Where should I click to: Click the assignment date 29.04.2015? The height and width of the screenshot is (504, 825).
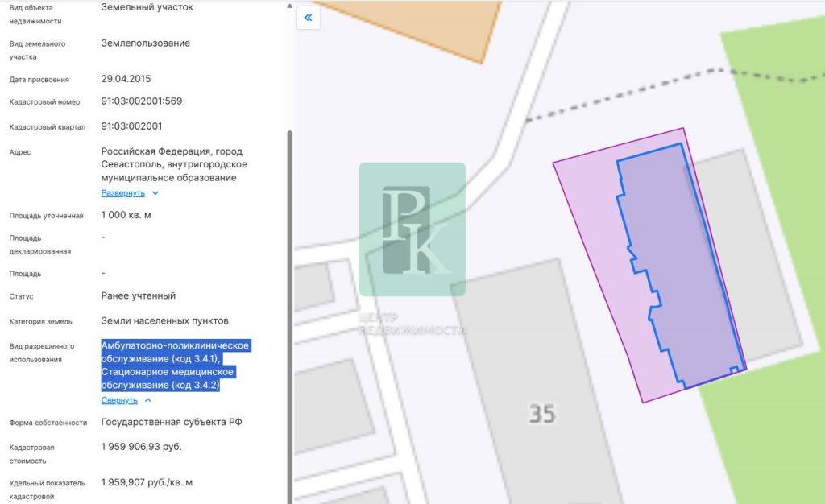tap(126, 79)
